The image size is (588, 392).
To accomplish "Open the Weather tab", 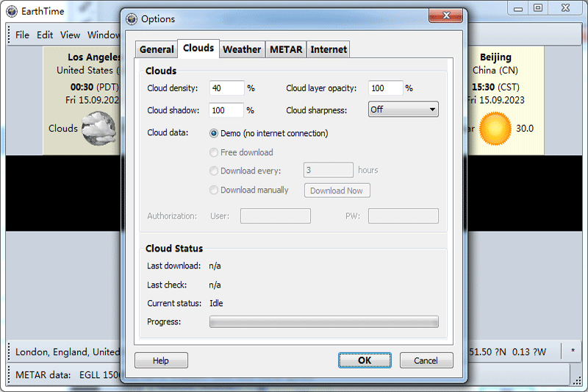I will (x=242, y=49).
